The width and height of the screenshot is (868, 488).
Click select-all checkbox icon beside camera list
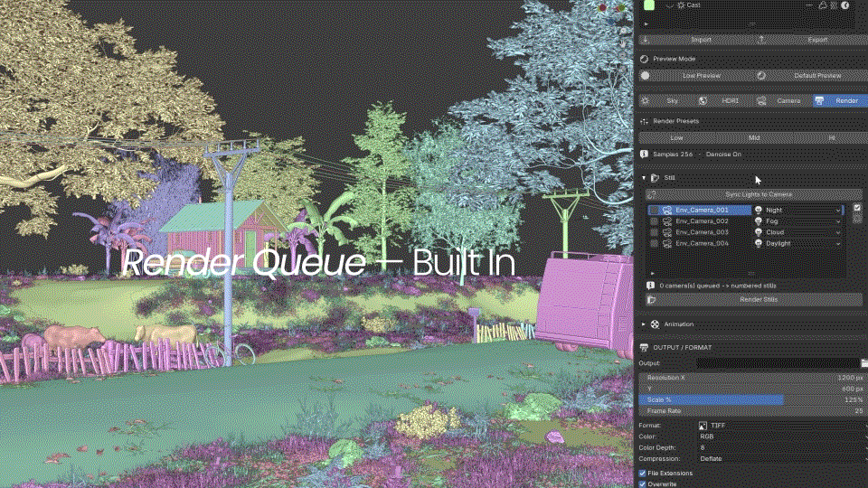[x=857, y=208]
